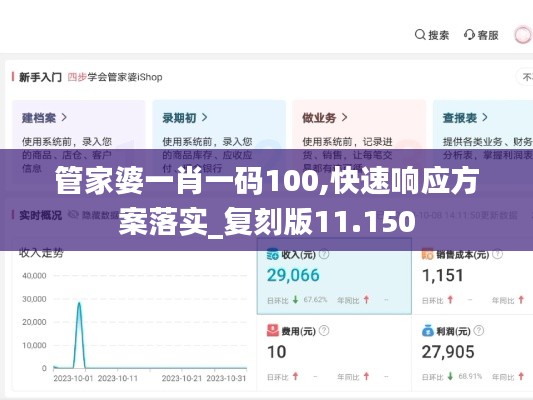Viewport: 533px width, 400px height.
Task: Click the 2023-10-11 axis label
Action: pyautogui.click(x=118, y=378)
